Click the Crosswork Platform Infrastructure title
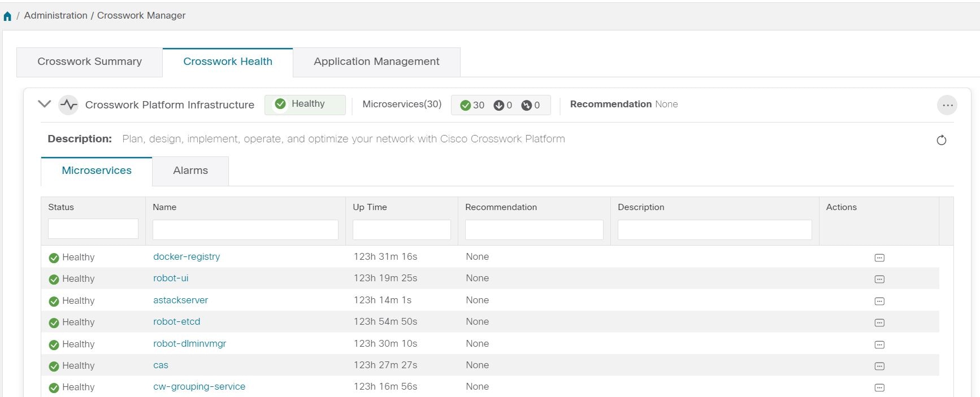Image resolution: width=980 pixels, height=397 pixels. point(170,105)
